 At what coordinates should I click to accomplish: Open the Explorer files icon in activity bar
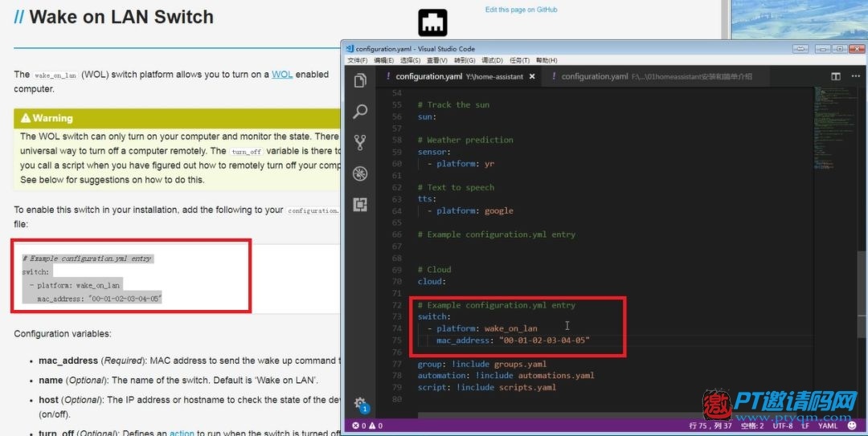(x=360, y=81)
